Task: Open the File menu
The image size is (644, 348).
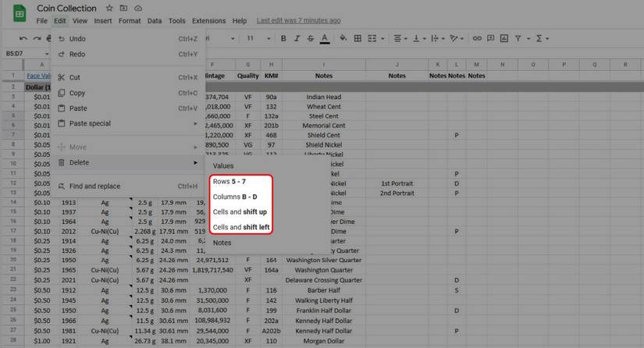Action: 41,20
